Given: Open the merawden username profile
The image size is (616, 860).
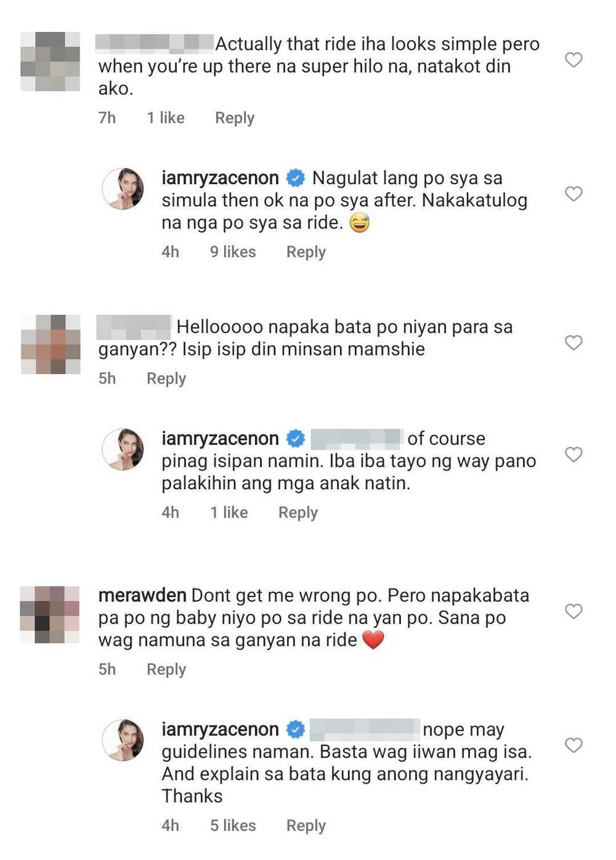Looking at the screenshot, I should tap(142, 596).
